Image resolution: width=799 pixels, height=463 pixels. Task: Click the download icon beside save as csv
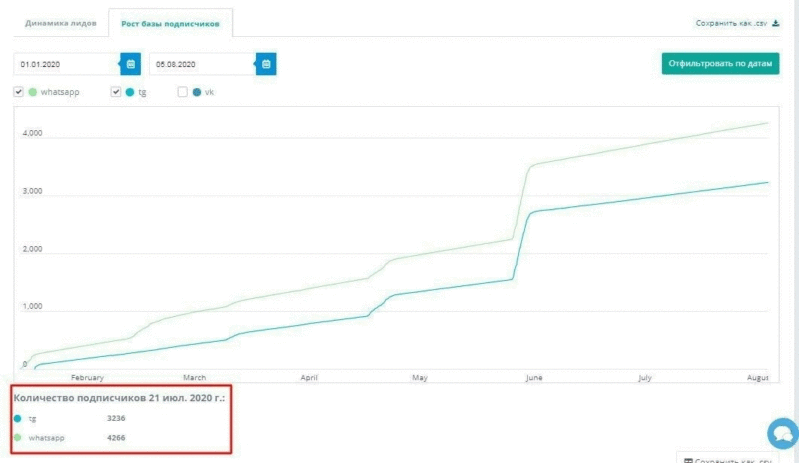coord(776,23)
